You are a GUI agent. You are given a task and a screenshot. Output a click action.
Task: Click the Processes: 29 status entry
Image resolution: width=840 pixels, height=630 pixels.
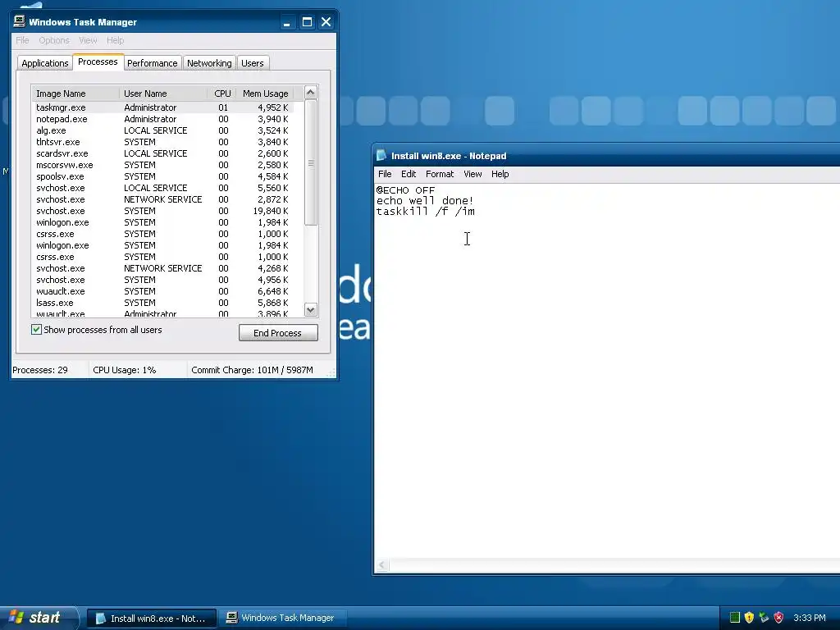pos(40,370)
